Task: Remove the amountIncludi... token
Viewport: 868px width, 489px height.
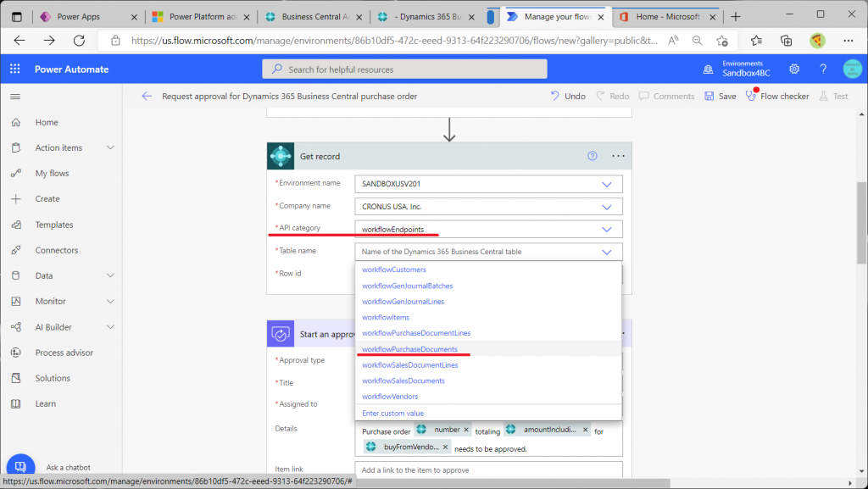Action: coord(585,430)
